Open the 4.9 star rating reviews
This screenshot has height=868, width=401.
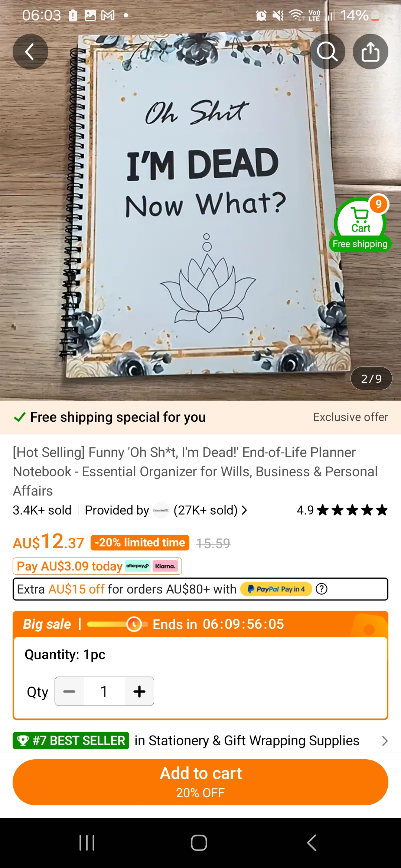tap(342, 510)
